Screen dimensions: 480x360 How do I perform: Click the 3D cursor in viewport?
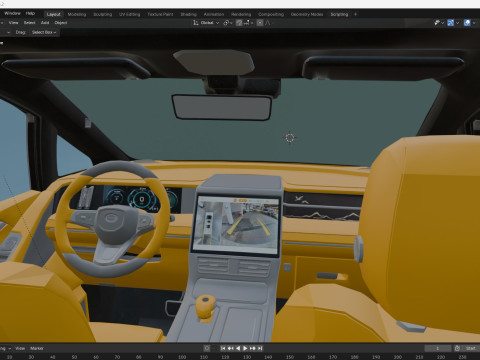(290, 138)
